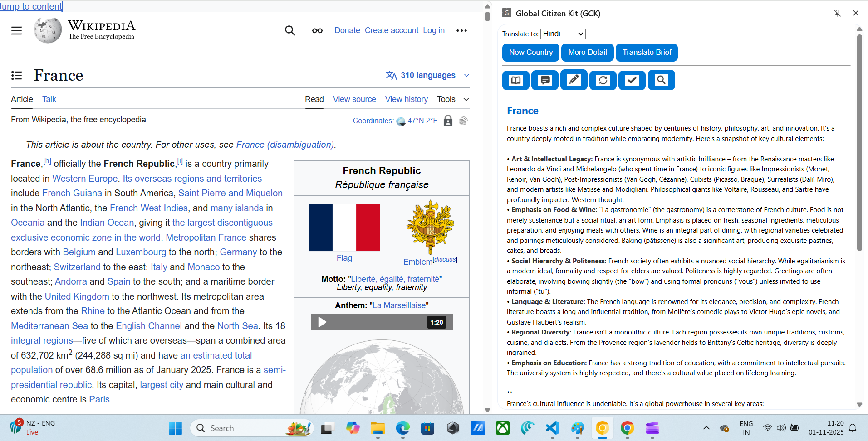This screenshot has width=868, height=441.
Task: Switch to Google Chrome in the taskbar
Action: click(x=627, y=428)
